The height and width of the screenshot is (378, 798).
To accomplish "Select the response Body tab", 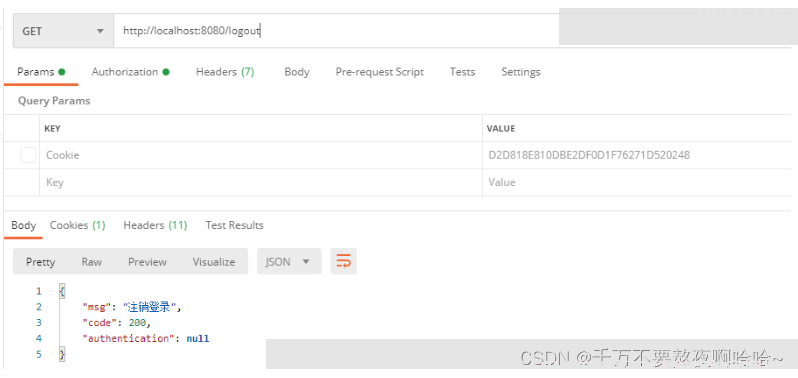I will (23, 225).
